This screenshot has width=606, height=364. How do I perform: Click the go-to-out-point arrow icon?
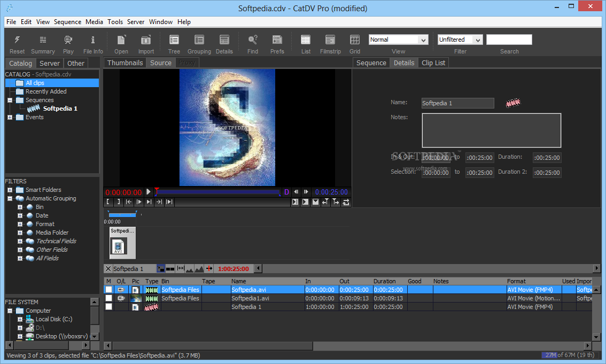tap(159, 202)
